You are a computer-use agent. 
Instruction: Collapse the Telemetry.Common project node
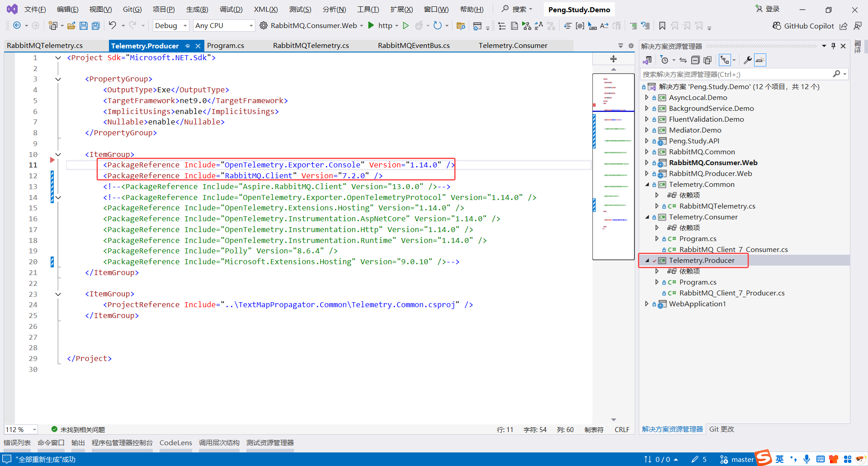647,184
